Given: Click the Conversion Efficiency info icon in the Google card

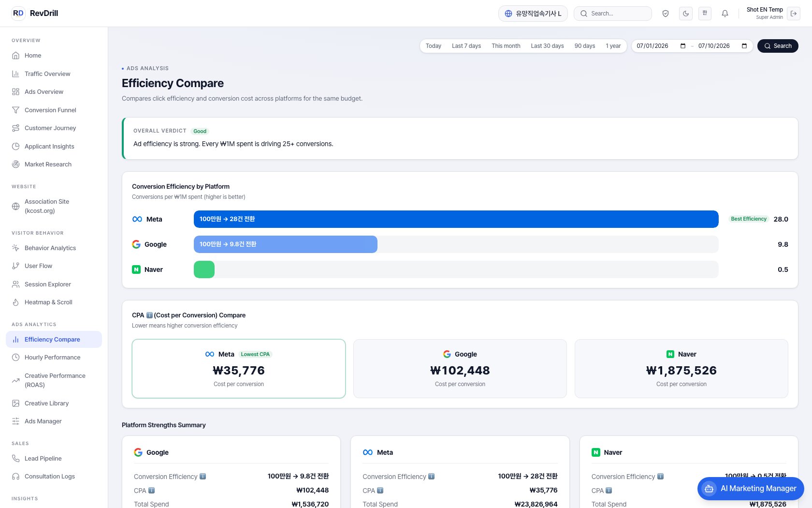Looking at the screenshot, I should tap(203, 477).
